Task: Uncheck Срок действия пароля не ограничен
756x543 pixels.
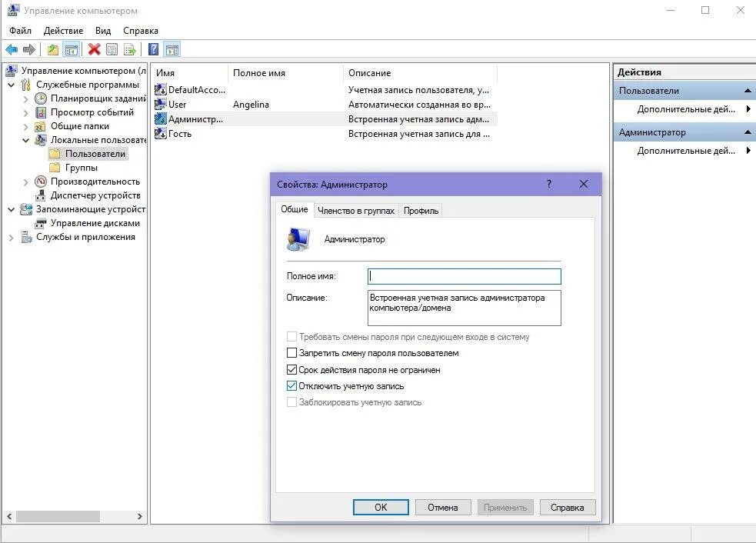Action: [291, 370]
